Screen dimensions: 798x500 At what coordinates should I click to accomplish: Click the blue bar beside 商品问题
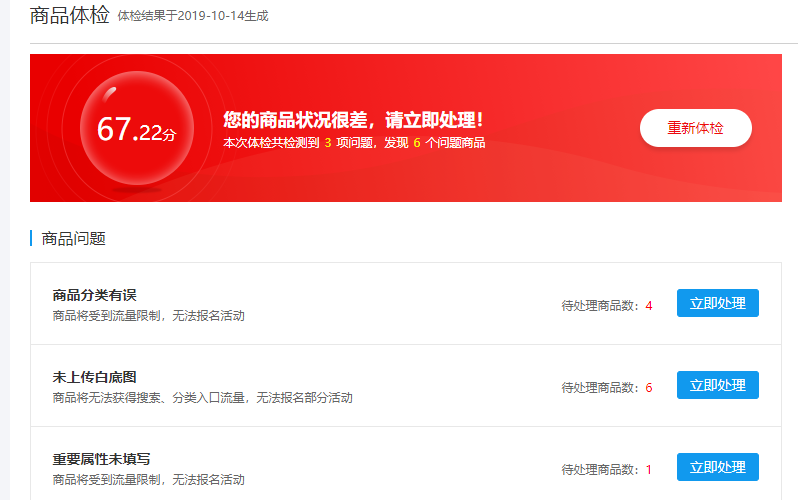(x=32, y=238)
